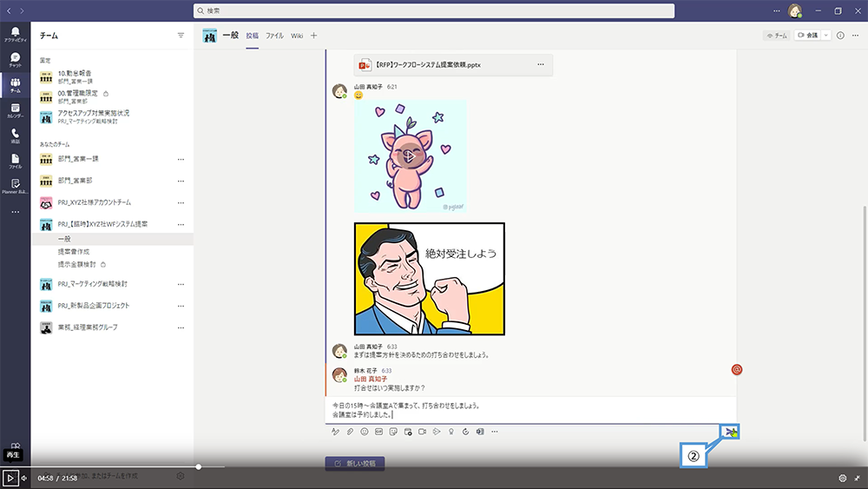Open Files app in left rail
The image size is (868, 489).
[15, 162]
